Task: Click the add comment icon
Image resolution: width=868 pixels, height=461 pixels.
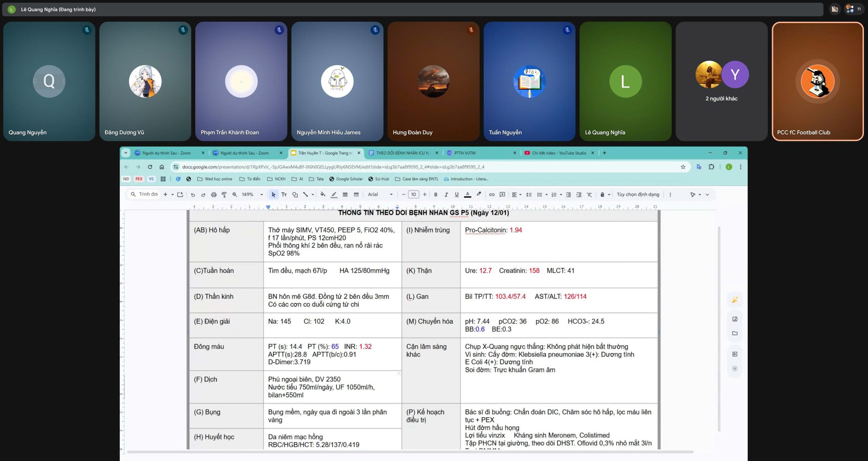Action: tap(502, 194)
